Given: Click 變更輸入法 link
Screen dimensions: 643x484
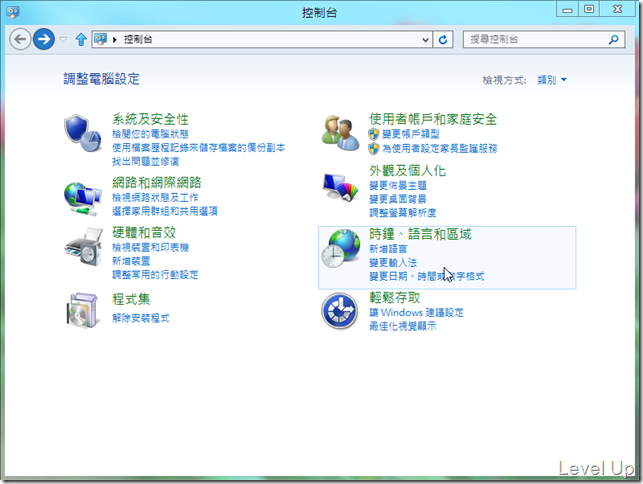Looking at the screenshot, I should [x=393, y=263].
